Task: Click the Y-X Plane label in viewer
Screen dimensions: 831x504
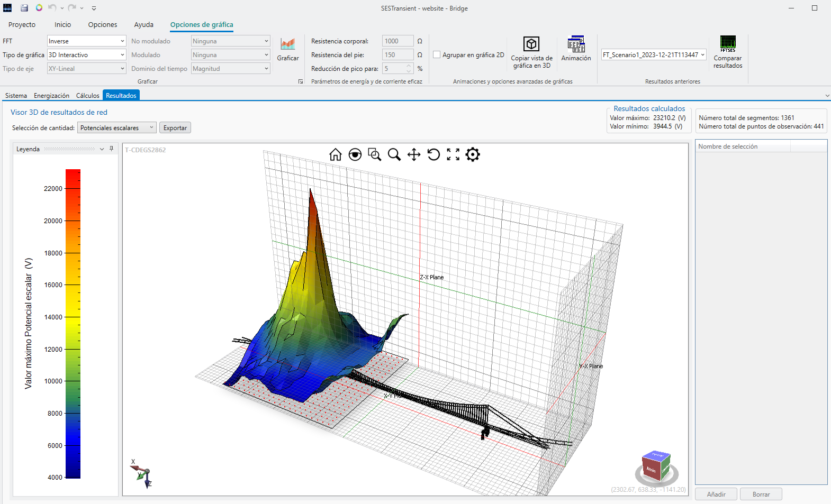Action: tap(591, 366)
